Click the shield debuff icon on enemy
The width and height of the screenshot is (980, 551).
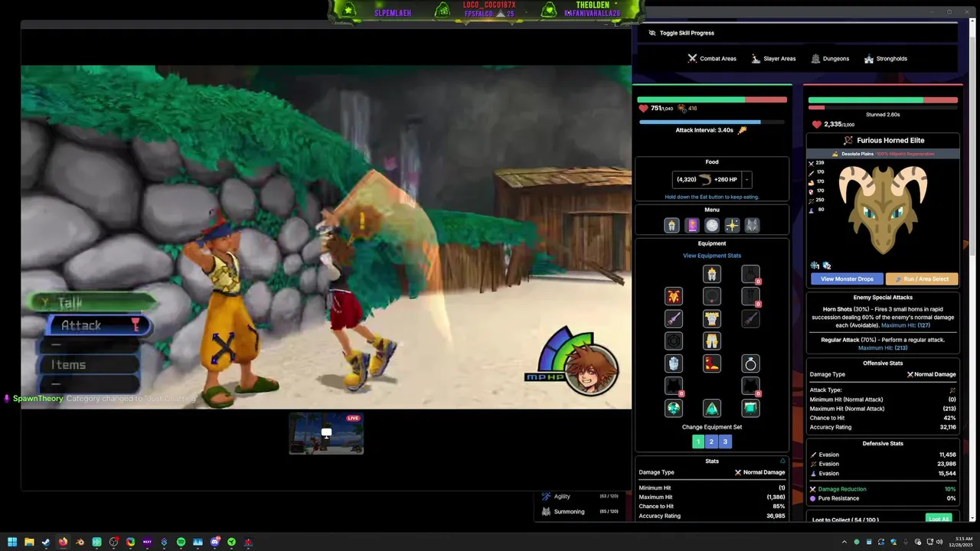point(827,266)
